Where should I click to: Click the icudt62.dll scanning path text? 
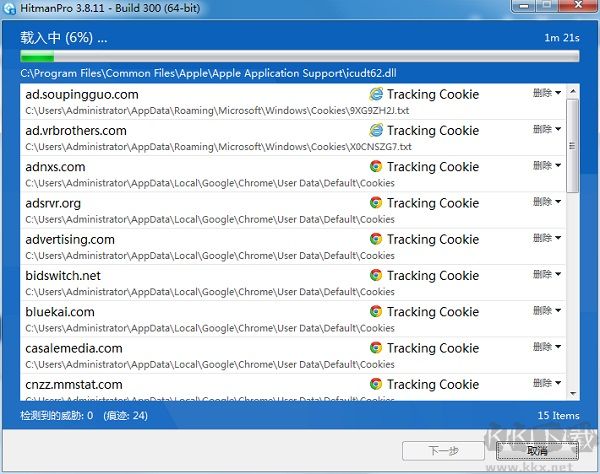point(209,73)
